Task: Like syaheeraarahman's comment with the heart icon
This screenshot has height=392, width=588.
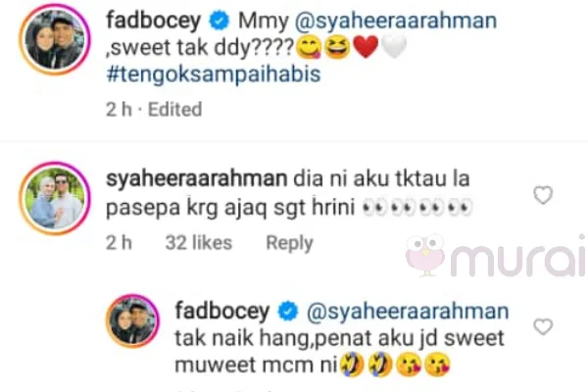Action: point(543,195)
